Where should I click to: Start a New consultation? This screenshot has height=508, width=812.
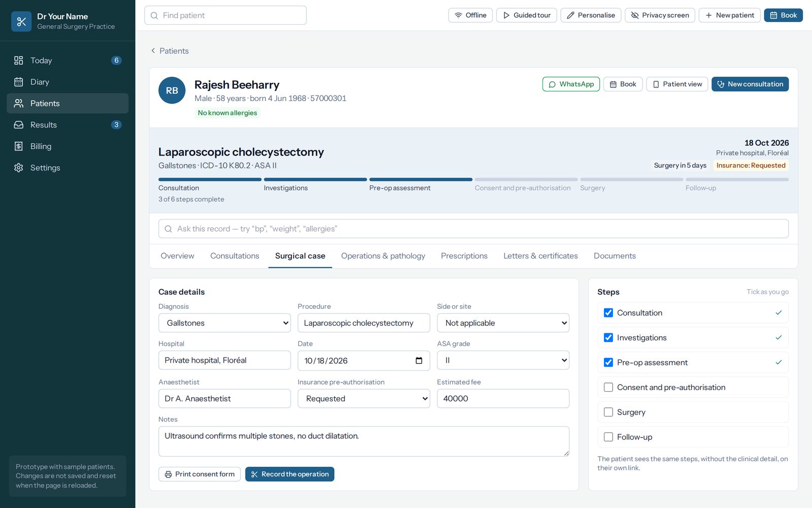(x=750, y=84)
